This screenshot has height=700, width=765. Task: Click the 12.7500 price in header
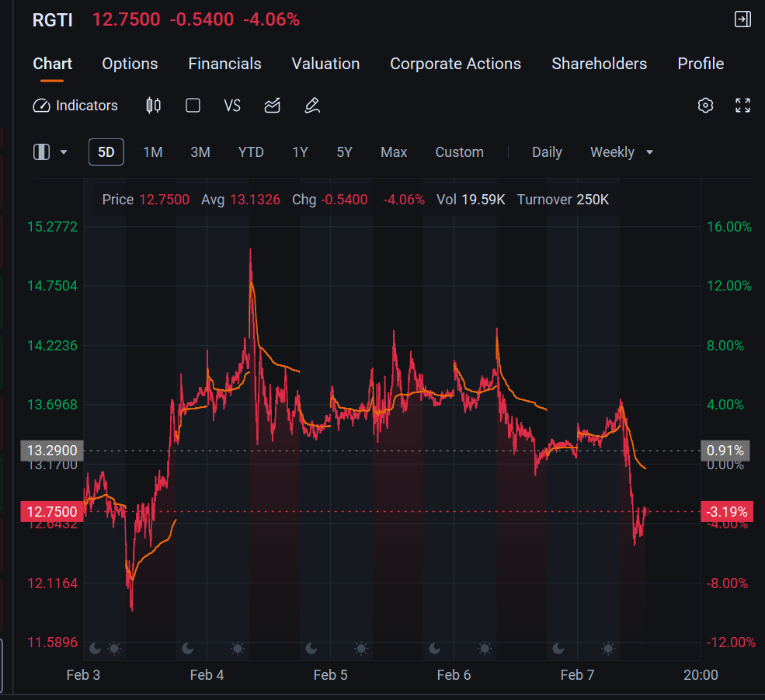pos(127,19)
